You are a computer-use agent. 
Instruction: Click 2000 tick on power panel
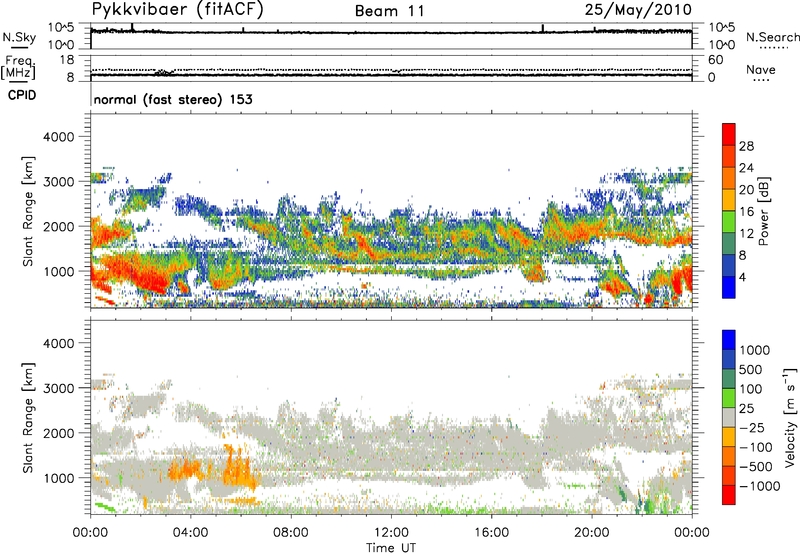pyautogui.click(x=58, y=226)
